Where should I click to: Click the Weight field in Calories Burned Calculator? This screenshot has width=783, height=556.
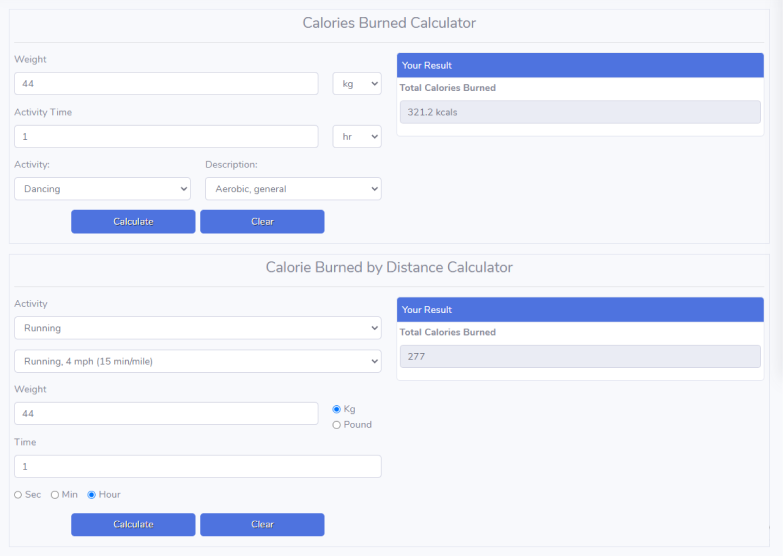click(x=166, y=84)
